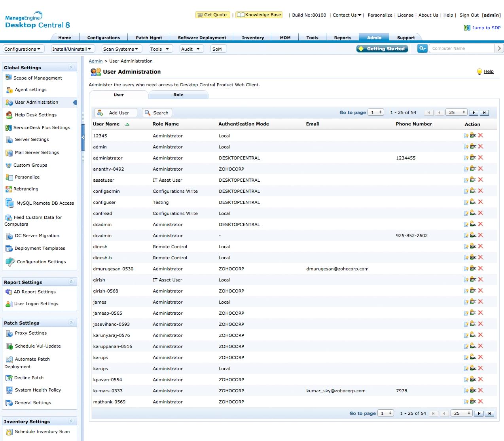Delete user mathank-0569
This screenshot has width=504, height=441.
[481, 401]
